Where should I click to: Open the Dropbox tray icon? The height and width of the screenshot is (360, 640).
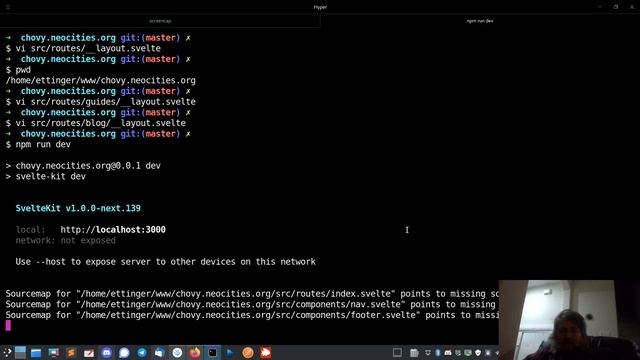coord(428,353)
